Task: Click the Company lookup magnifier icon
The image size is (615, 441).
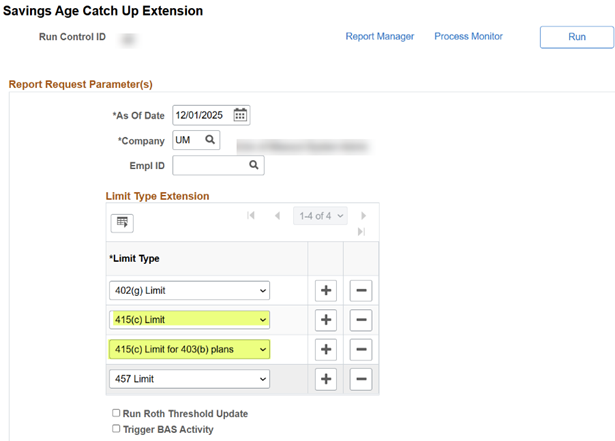Action: point(210,140)
